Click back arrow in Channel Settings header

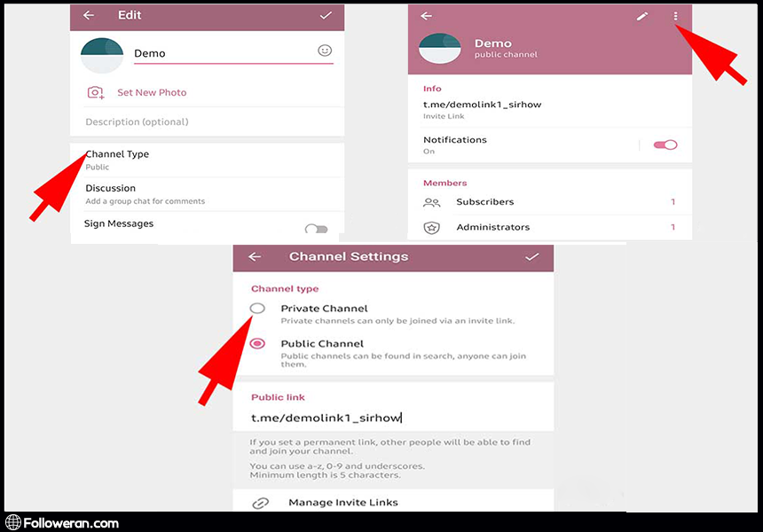pyautogui.click(x=255, y=257)
